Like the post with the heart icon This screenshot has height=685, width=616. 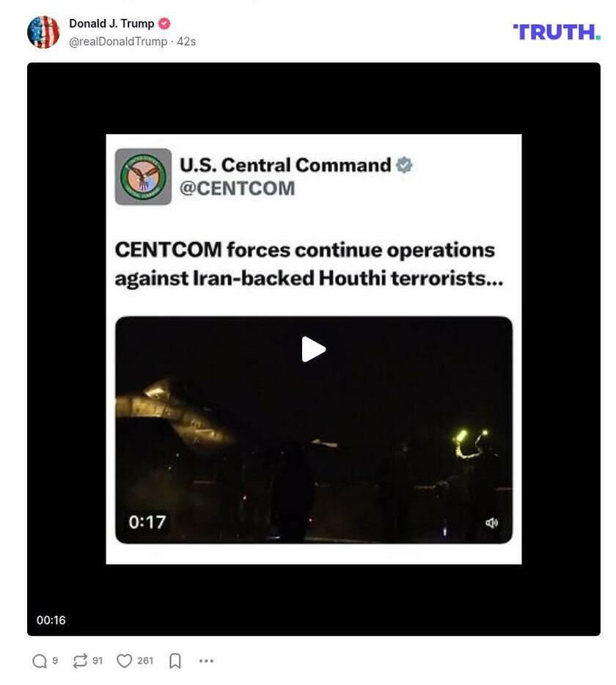124,661
